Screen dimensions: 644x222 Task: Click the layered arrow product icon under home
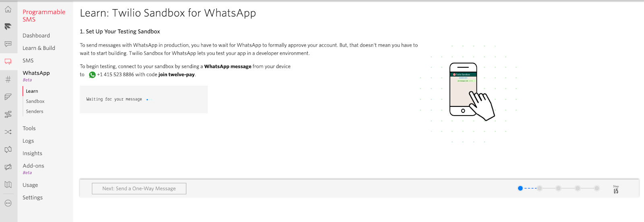tap(8, 27)
